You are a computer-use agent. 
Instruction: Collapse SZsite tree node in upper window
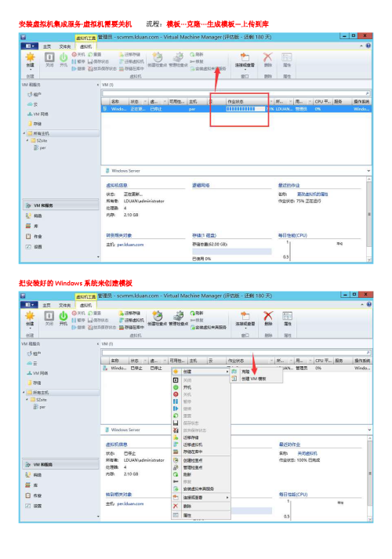(27, 140)
